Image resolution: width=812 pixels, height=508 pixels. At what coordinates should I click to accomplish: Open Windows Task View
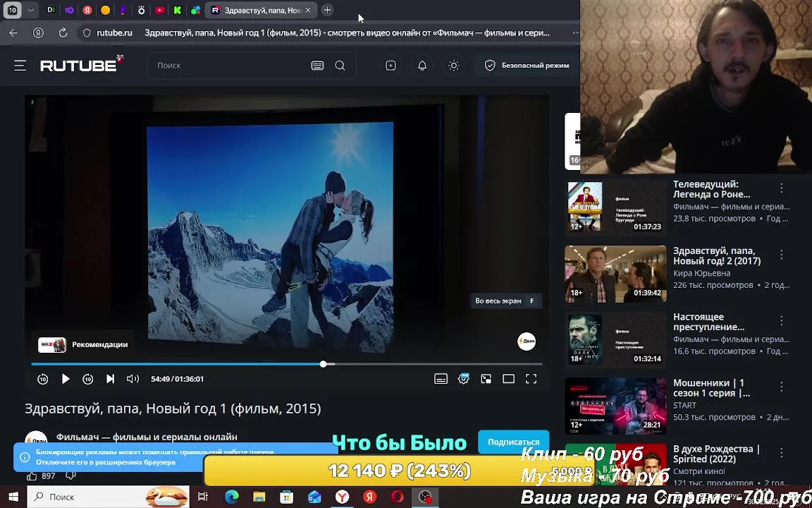pyautogui.click(x=203, y=497)
